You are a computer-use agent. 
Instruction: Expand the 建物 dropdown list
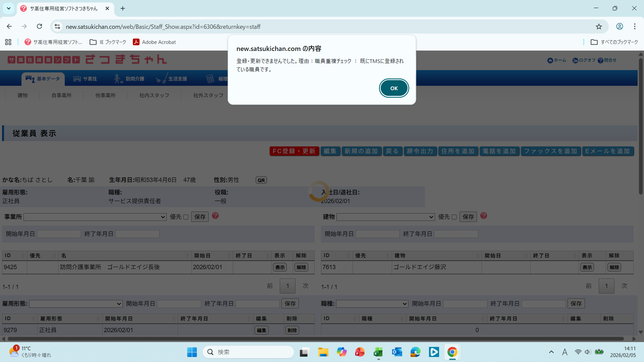pos(385,217)
